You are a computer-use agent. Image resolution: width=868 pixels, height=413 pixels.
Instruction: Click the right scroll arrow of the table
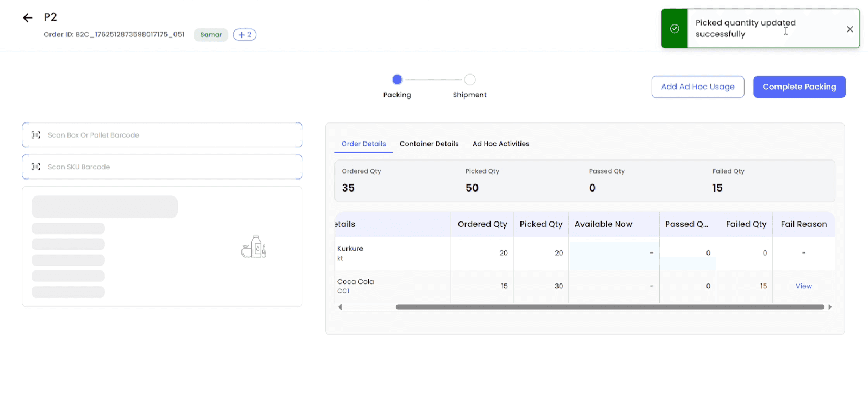point(830,307)
